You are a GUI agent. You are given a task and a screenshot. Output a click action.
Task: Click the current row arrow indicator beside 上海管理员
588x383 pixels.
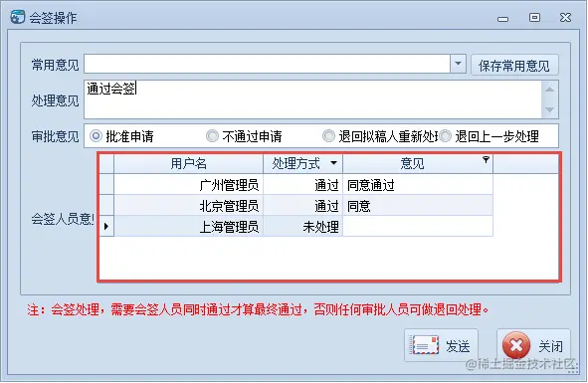click(x=106, y=226)
